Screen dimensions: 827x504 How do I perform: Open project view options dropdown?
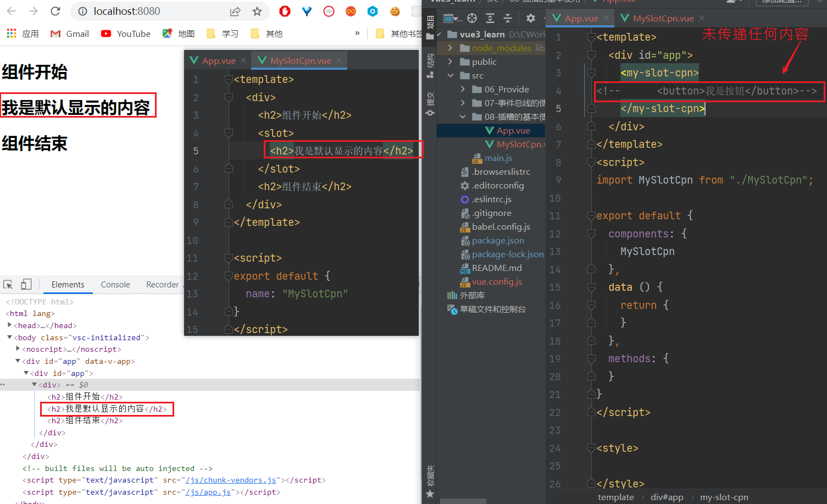coord(453,19)
